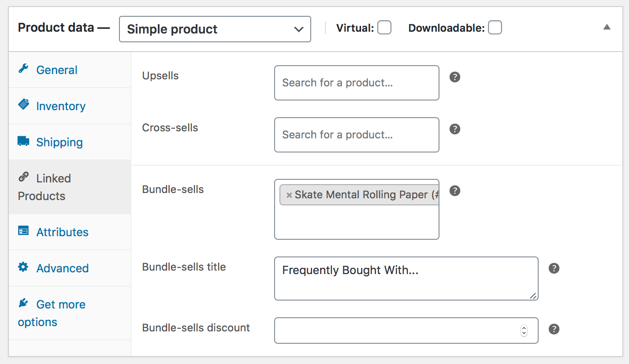
Task: Remove Skate Mental Rolling Paper from Bundle-sells
Action: point(289,195)
